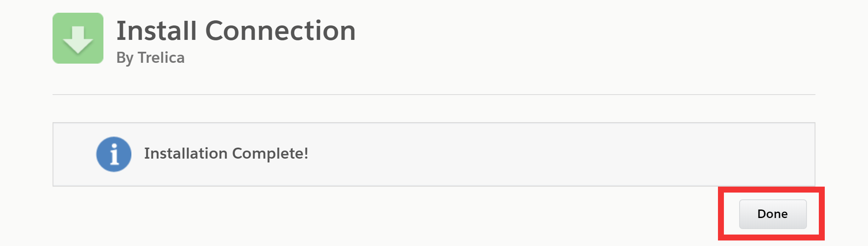
Task: Finish installation with the Done button
Action: pos(773,214)
